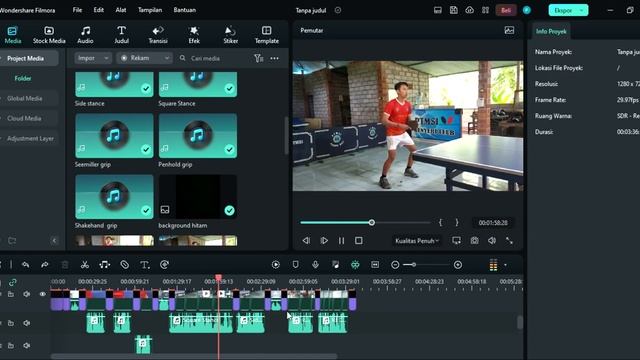
Task: Click the tag marker icon in toolbar
Action: pyautogui.click(x=124, y=265)
